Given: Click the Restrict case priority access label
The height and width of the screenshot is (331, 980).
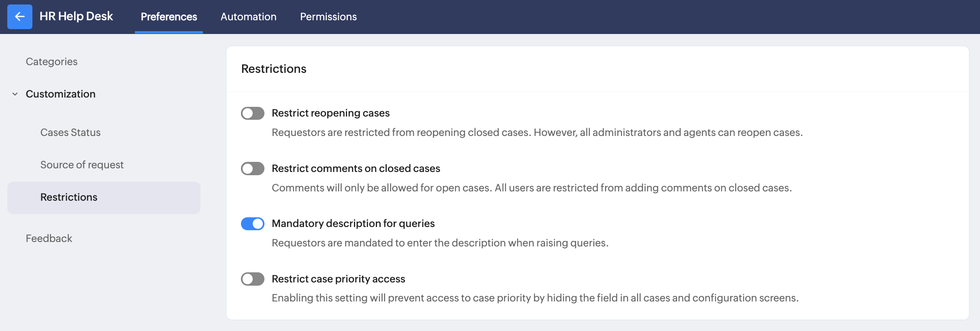Looking at the screenshot, I should [x=338, y=279].
